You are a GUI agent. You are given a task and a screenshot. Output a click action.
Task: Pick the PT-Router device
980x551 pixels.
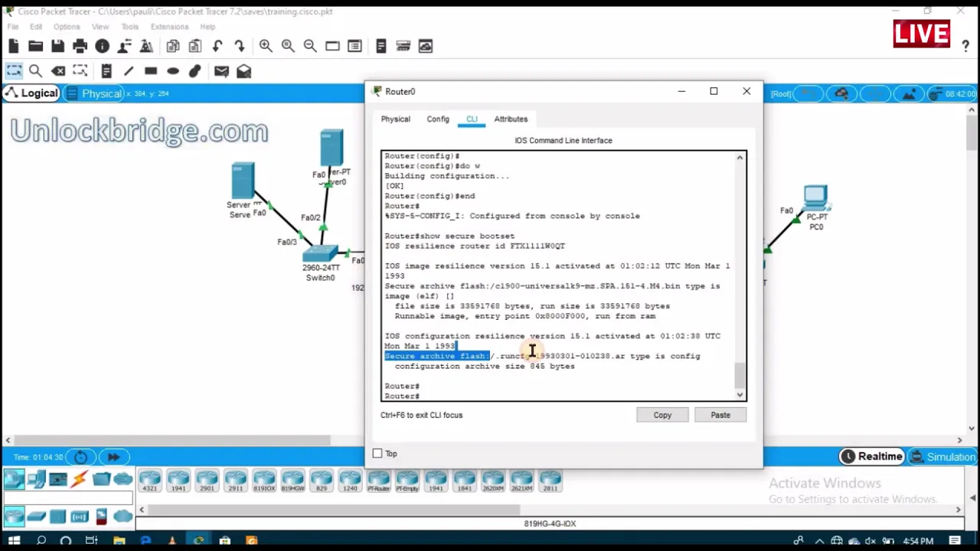(x=379, y=481)
